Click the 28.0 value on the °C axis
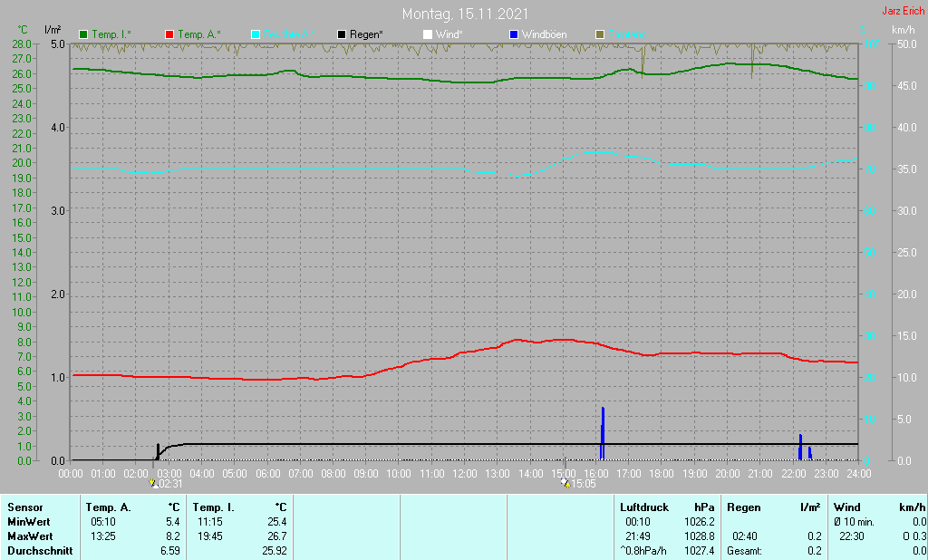The height and width of the screenshot is (560, 928). tap(22, 44)
